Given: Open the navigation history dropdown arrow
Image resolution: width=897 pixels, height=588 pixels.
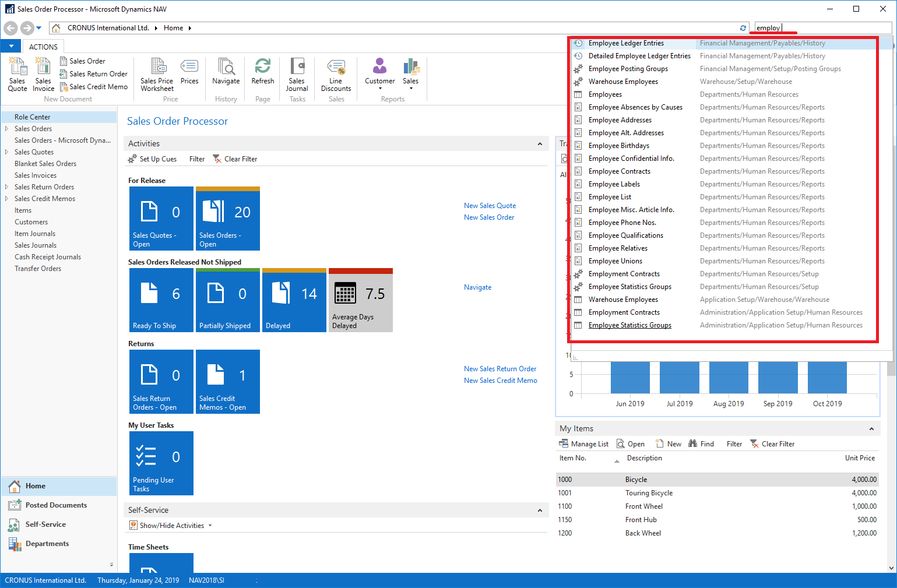Looking at the screenshot, I should [x=39, y=28].
